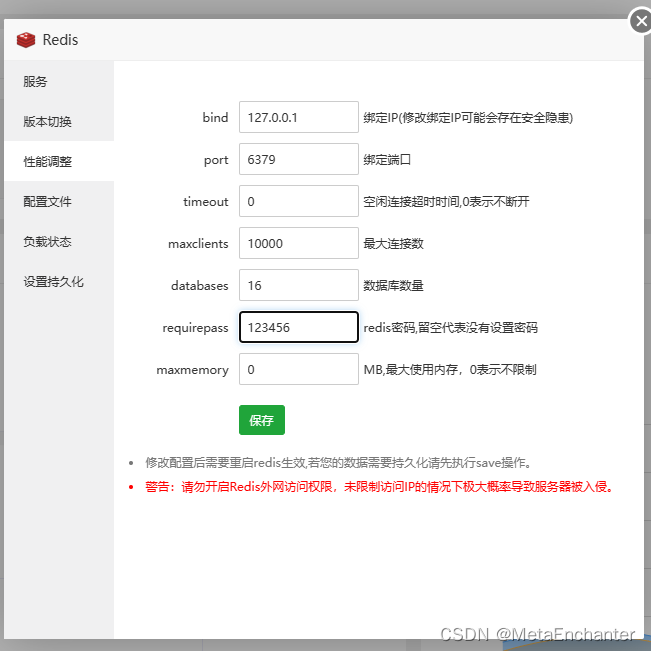Focus the maxmemory input field
Screen dimensions: 651x651
299,369
